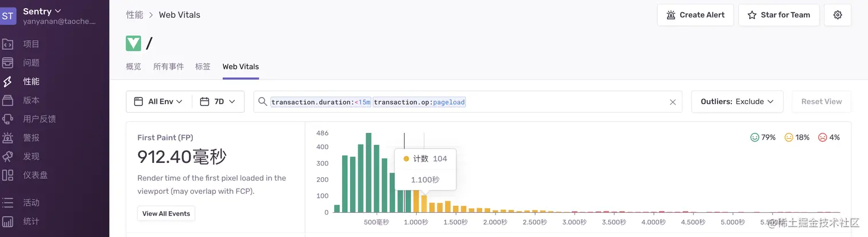Select the 性能 lightning bolt icon

[x=8, y=82]
